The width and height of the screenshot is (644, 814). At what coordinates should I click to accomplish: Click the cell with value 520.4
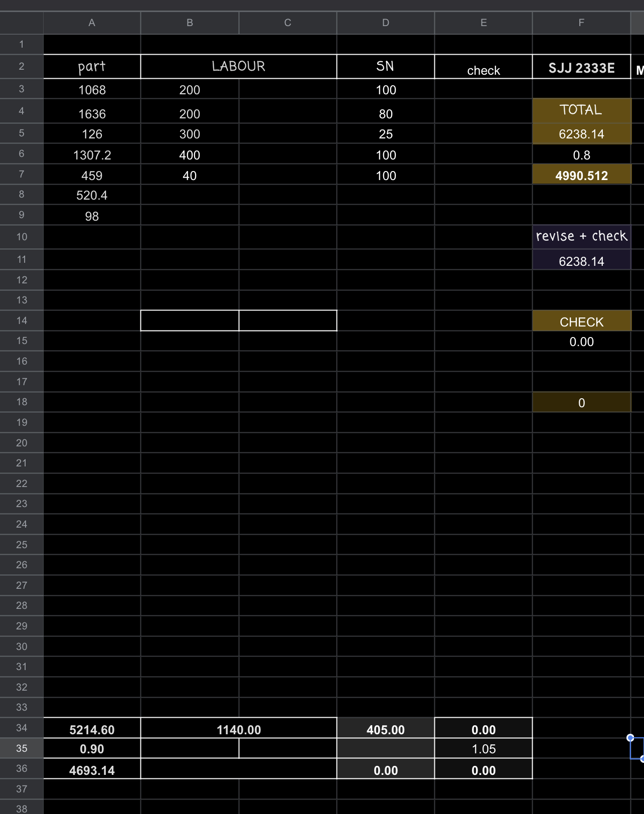(x=92, y=195)
